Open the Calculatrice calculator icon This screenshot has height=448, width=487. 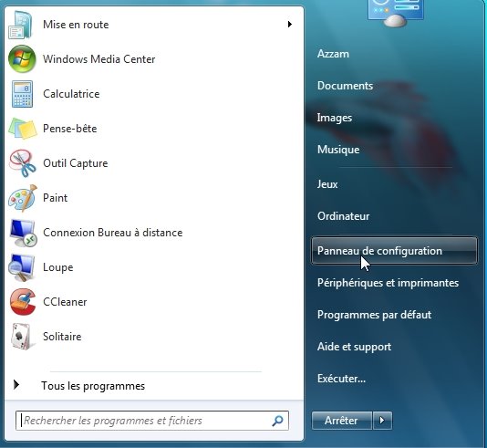pyautogui.click(x=22, y=94)
